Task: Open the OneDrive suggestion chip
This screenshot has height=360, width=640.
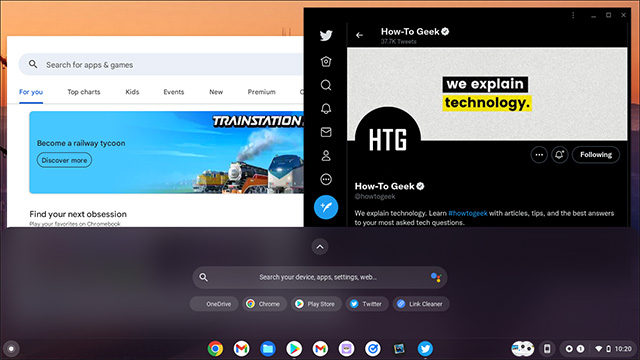Action: pyautogui.click(x=214, y=304)
